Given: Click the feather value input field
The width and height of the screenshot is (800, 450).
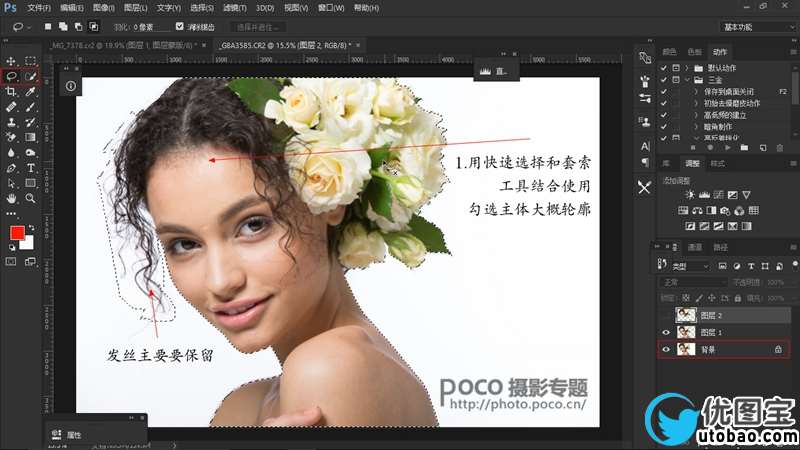Looking at the screenshot, I should [x=150, y=27].
